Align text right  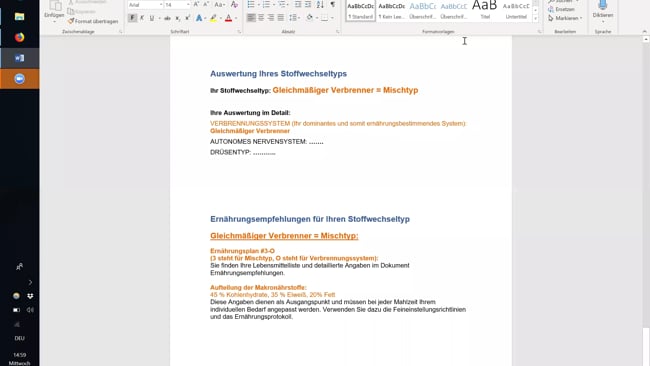[271, 18]
